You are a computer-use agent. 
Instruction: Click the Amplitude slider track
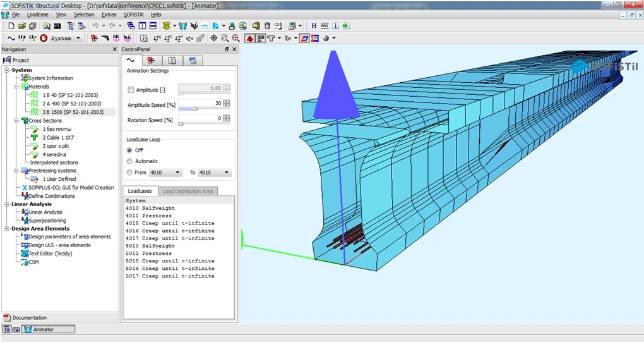(204, 94)
